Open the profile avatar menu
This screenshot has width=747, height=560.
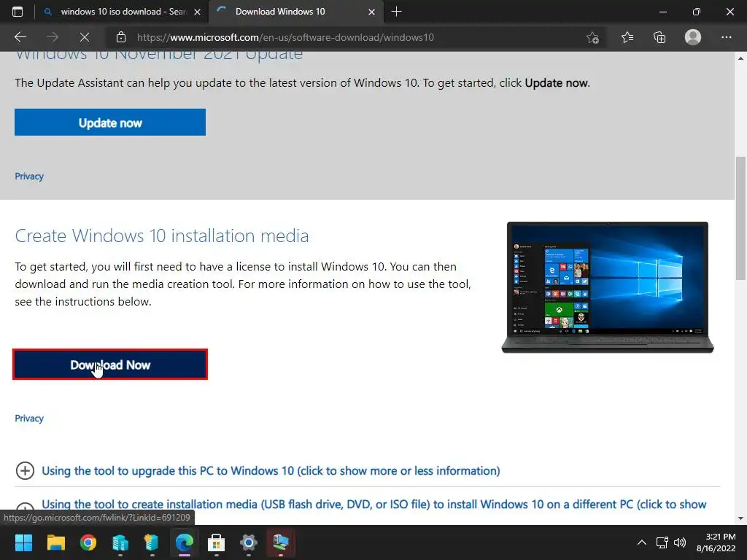(x=693, y=37)
